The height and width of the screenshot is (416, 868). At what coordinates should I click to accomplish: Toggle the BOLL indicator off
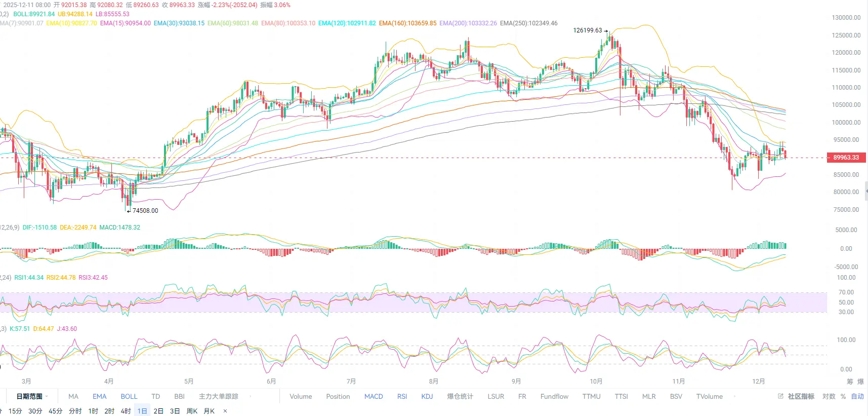pos(129,396)
